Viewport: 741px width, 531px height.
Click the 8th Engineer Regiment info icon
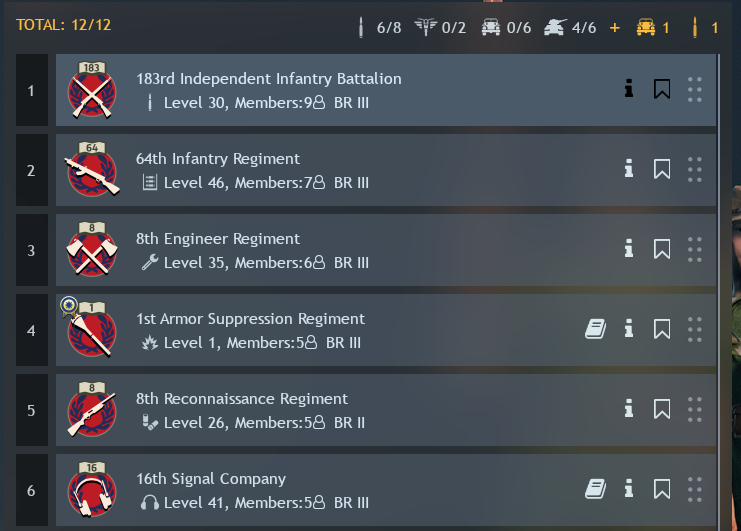point(629,248)
